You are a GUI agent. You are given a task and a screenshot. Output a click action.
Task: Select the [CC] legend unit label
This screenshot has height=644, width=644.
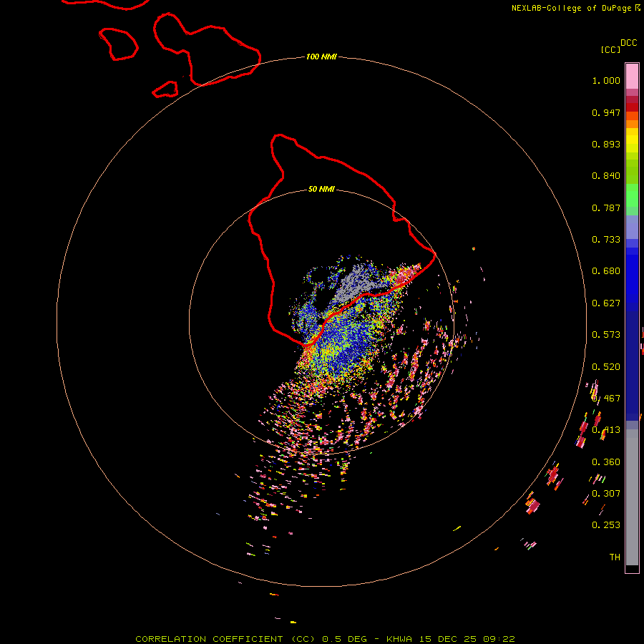point(610,49)
